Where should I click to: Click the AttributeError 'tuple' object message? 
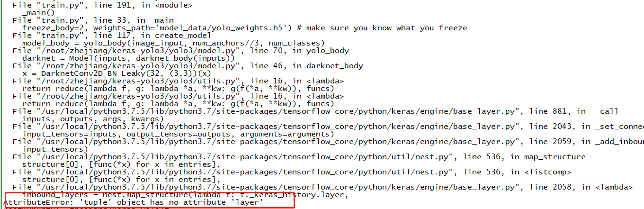(134, 202)
